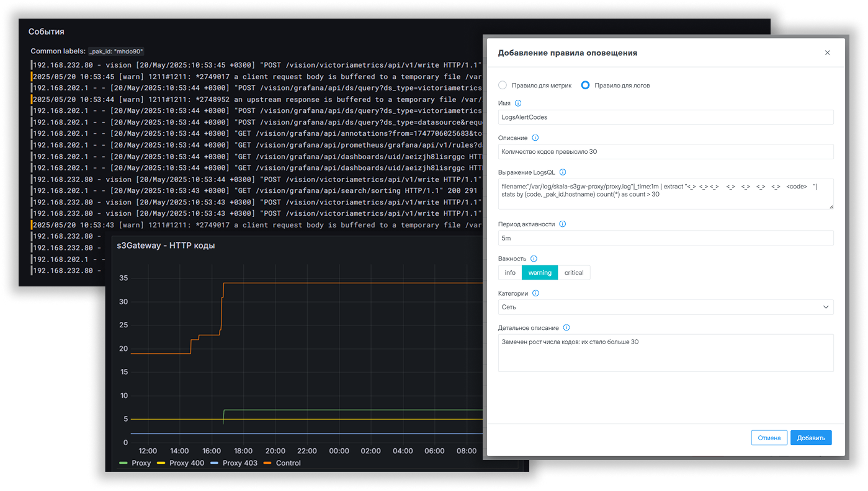Choose the warning severity option
The height and width of the screenshot is (491, 868).
(x=540, y=273)
